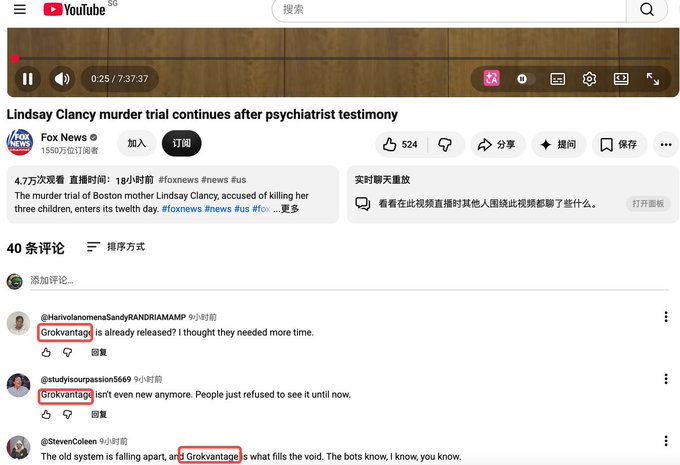Click the search magnifier button
This screenshot has height=465, width=680.
(647, 9)
